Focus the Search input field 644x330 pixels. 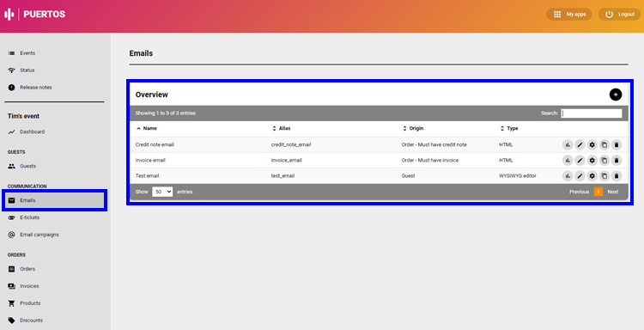click(x=592, y=113)
